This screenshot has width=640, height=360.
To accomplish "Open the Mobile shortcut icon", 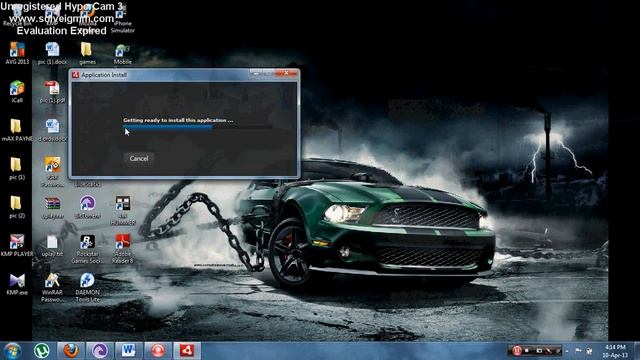I will 122,53.
